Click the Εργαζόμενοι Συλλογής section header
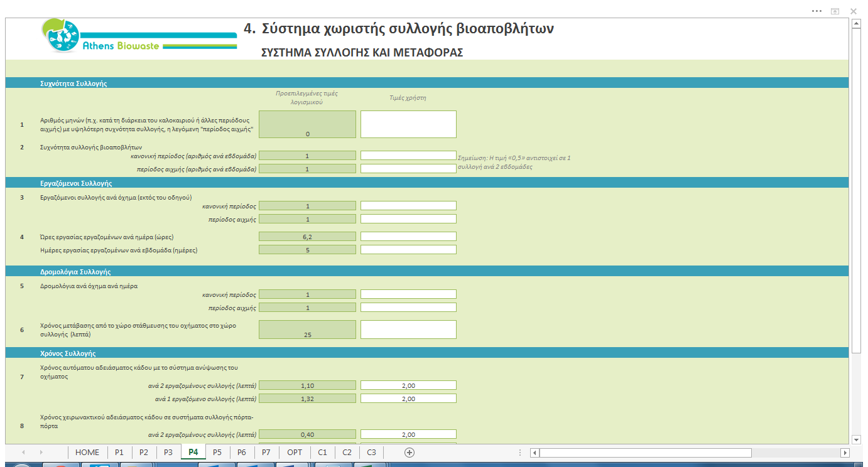868x467 pixels. 76,183
